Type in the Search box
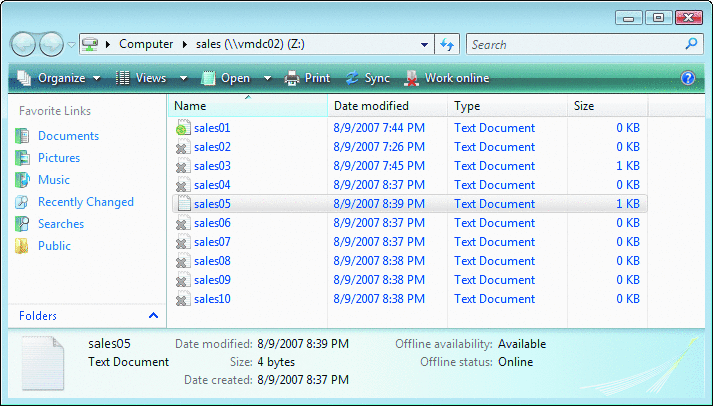 (575, 44)
